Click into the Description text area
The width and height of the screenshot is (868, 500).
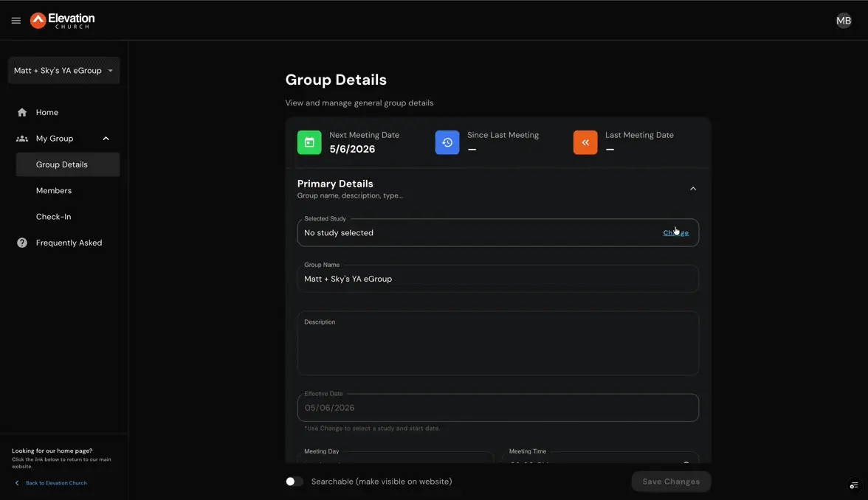point(497,343)
